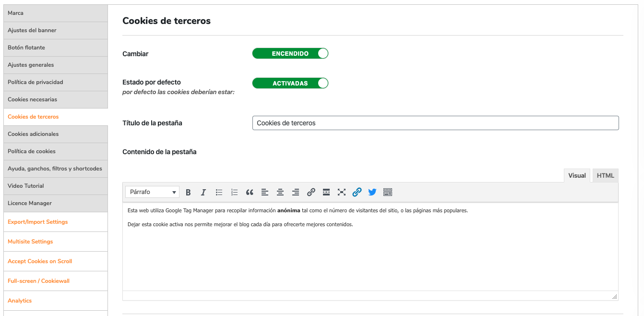The image size is (644, 316).
Task: Insert a bulleted list
Action: click(x=219, y=192)
